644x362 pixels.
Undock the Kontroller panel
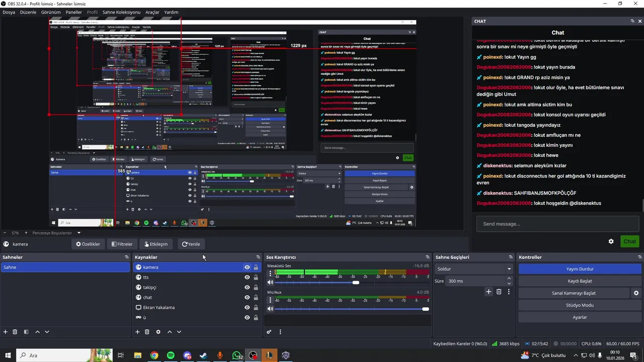[639, 257]
